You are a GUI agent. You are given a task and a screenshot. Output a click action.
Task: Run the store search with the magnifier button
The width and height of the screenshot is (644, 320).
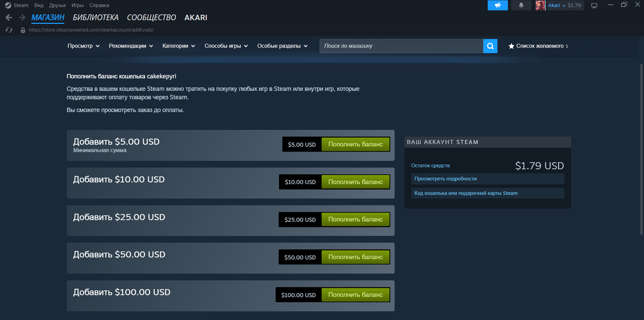click(x=490, y=46)
